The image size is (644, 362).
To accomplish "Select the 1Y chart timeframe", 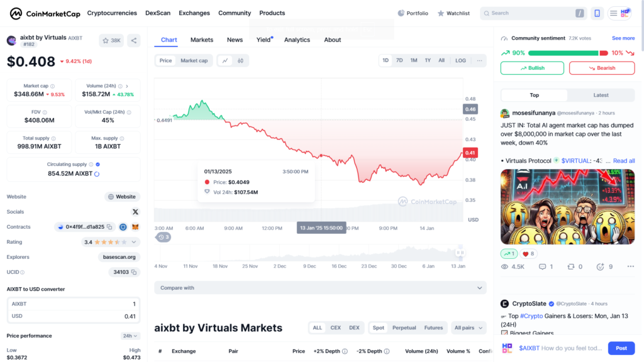I will 428,60.
